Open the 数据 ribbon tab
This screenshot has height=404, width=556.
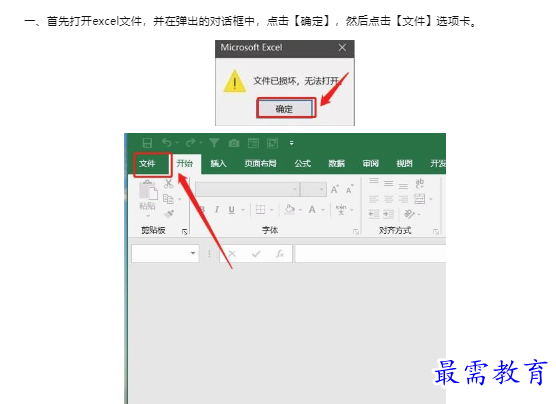[337, 164]
